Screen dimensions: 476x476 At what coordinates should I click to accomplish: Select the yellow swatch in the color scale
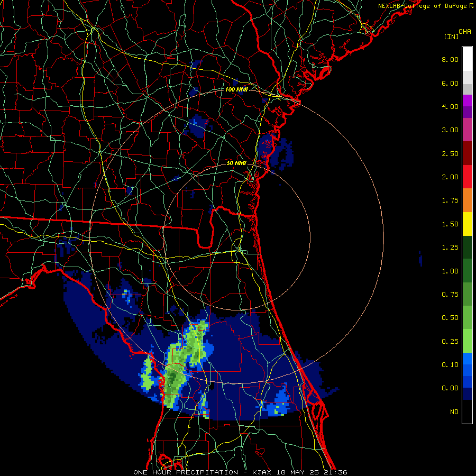(467, 224)
